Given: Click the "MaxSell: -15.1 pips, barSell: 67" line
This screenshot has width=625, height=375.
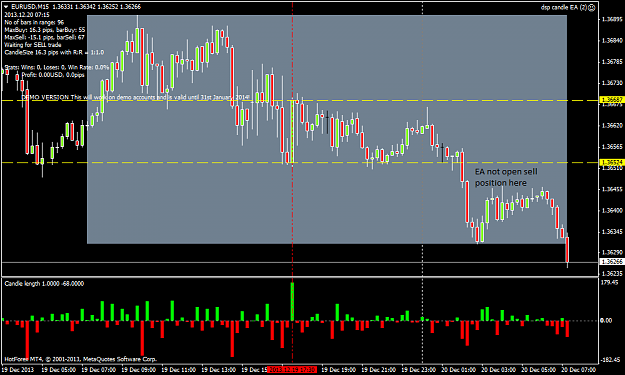Looking at the screenshot, I should [x=45, y=37].
